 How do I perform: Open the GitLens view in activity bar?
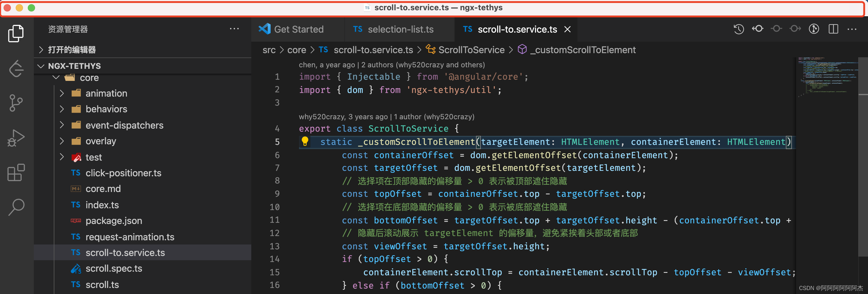16,69
